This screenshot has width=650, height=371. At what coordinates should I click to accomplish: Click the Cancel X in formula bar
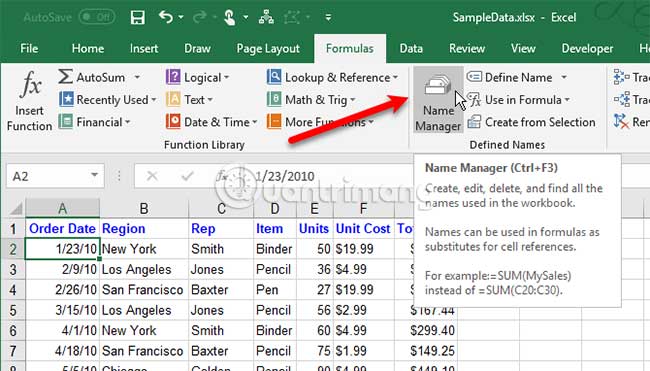[x=152, y=176]
